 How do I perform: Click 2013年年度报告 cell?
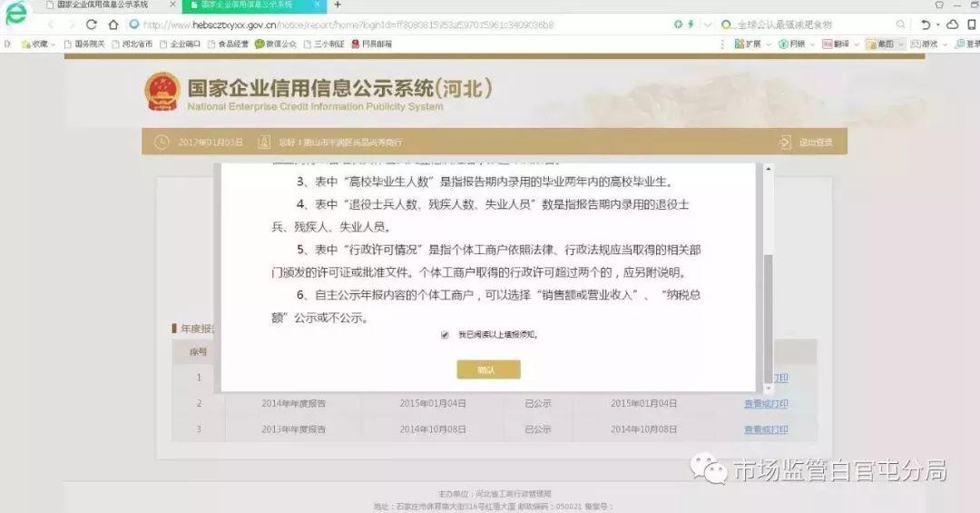(293, 429)
